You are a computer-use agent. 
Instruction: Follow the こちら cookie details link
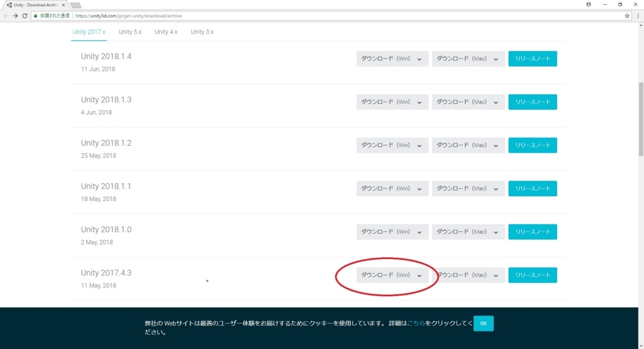coord(416,323)
